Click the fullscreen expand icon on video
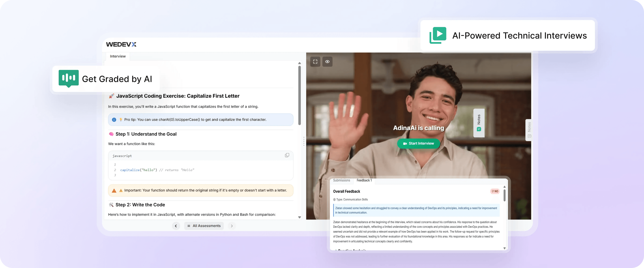644x268 pixels. 315,62
